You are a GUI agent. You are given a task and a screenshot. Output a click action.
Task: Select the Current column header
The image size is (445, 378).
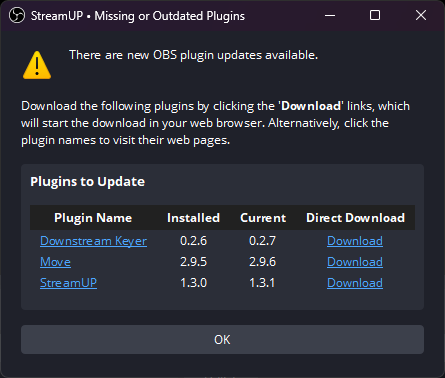click(x=263, y=218)
